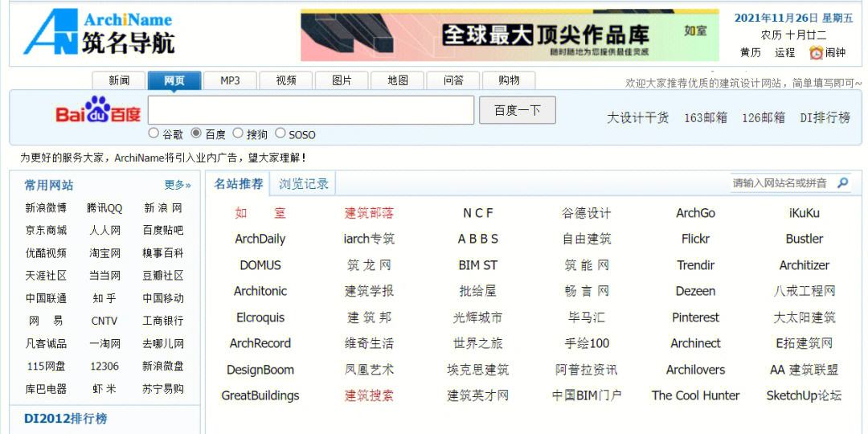This screenshot has width=868, height=434.
Task: Click the 请输入网站名或拼音 input field
Action: point(782,182)
